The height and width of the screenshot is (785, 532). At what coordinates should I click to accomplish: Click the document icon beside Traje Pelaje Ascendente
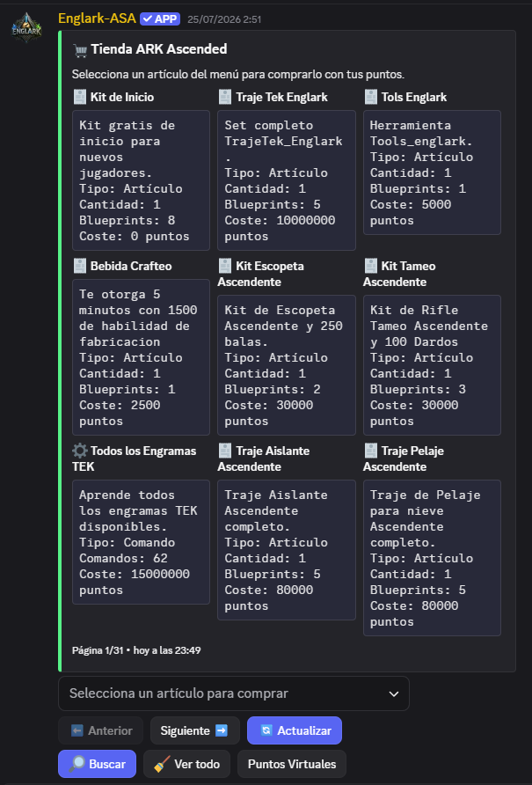click(371, 451)
